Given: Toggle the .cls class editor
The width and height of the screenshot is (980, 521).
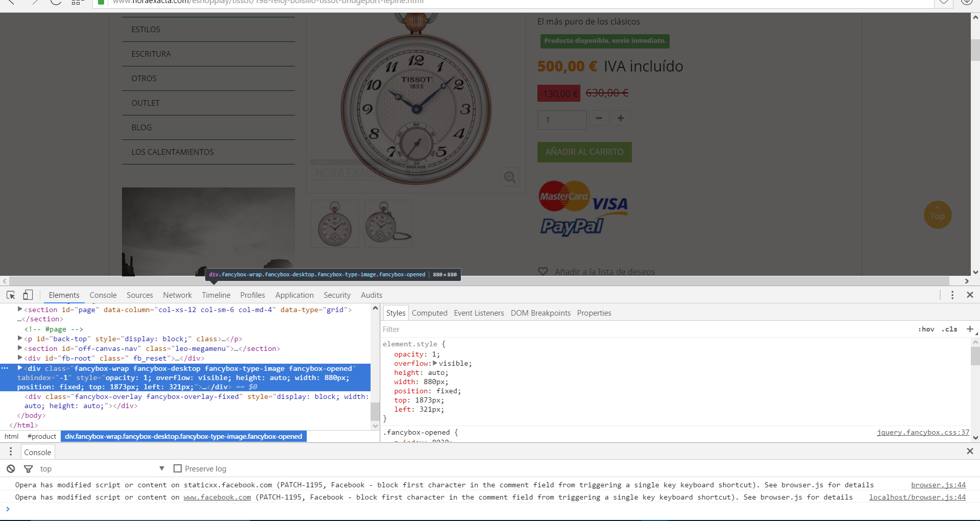Looking at the screenshot, I should (949, 329).
